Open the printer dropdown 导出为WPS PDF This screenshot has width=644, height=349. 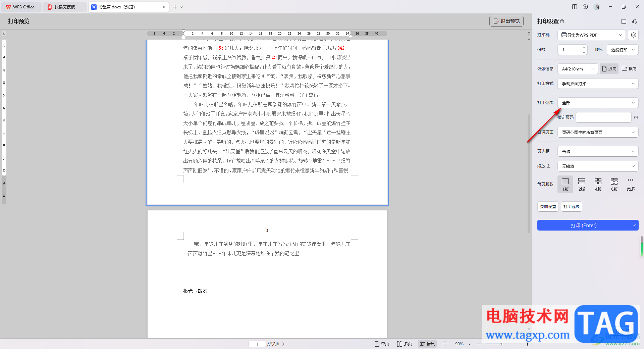click(x=592, y=35)
